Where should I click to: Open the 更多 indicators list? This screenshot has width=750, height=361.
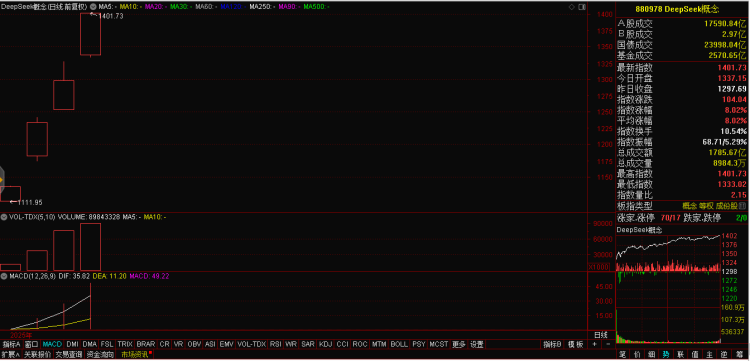(x=459, y=344)
